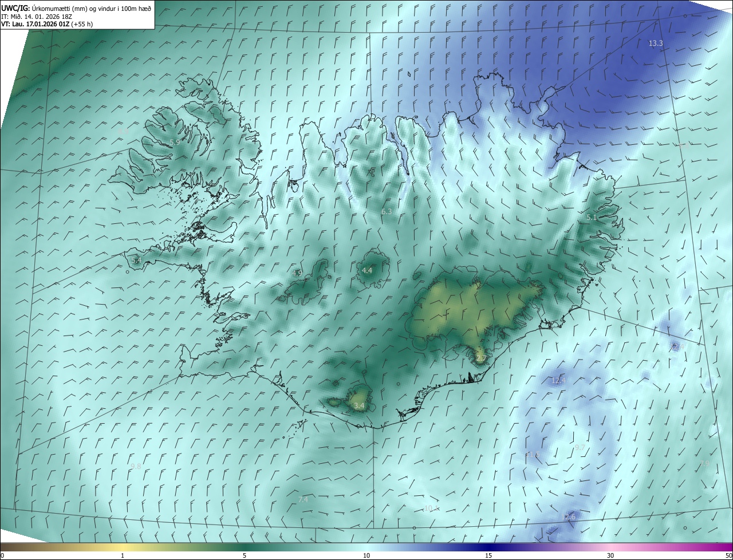Click the 7.4 value label
Viewport: 733px width, 560px height.
304,500
